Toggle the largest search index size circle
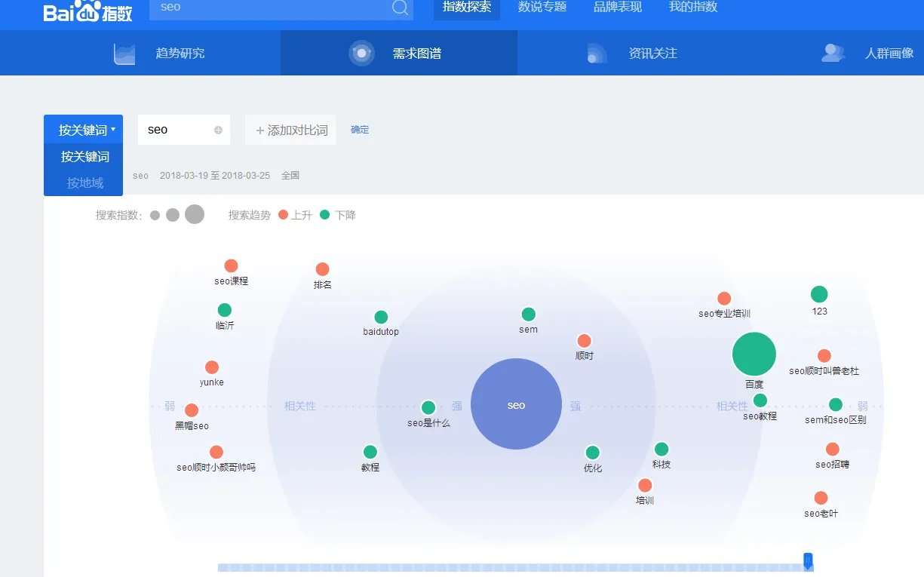 (194, 214)
